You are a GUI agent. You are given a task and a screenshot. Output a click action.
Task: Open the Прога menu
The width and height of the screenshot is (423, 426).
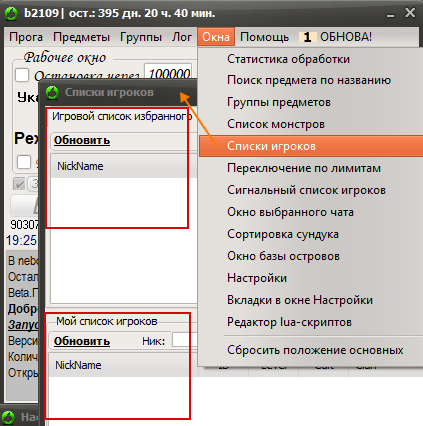pos(26,37)
